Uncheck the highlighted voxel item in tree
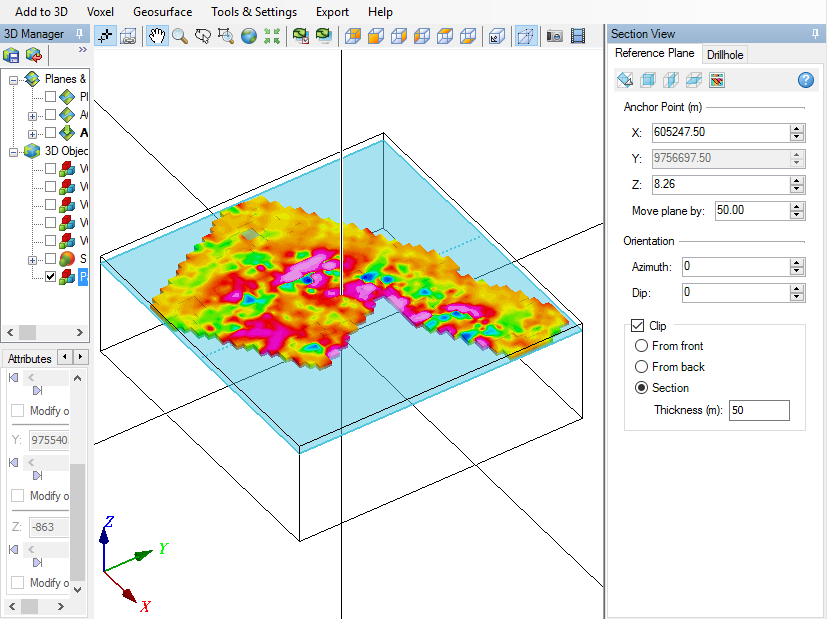This screenshot has width=828, height=619. (x=51, y=277)
